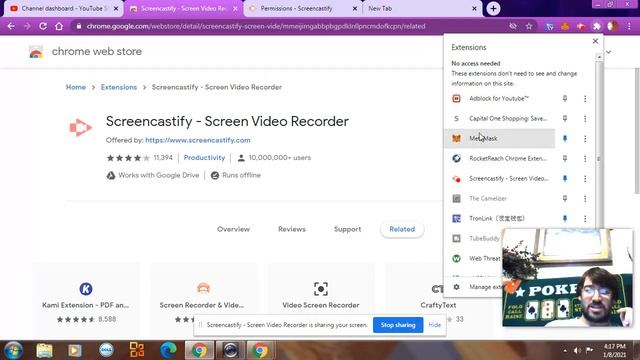Unpin TronLink from the toolbar

pyautogui.click(x=565, y=218)
